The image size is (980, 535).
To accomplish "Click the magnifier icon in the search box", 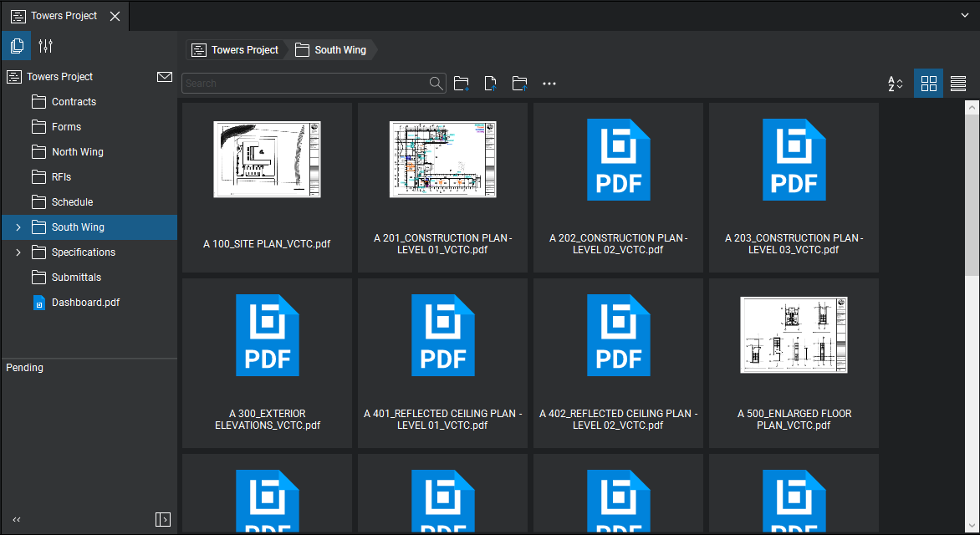I will click(x=436, y=84).
